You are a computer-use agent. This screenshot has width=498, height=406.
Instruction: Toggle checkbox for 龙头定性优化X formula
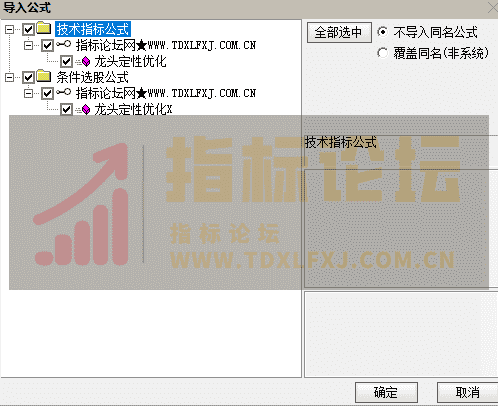66,109
